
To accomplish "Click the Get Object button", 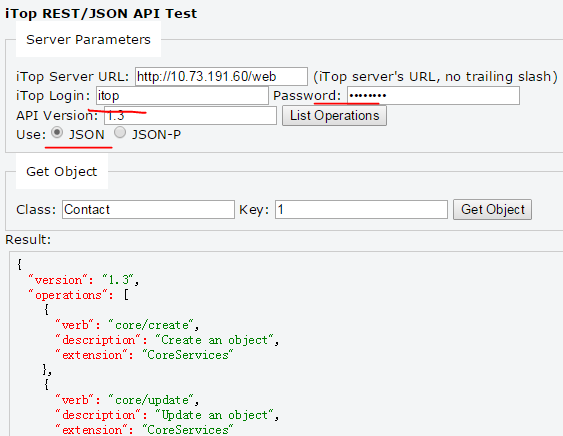I will coord(492,209).
